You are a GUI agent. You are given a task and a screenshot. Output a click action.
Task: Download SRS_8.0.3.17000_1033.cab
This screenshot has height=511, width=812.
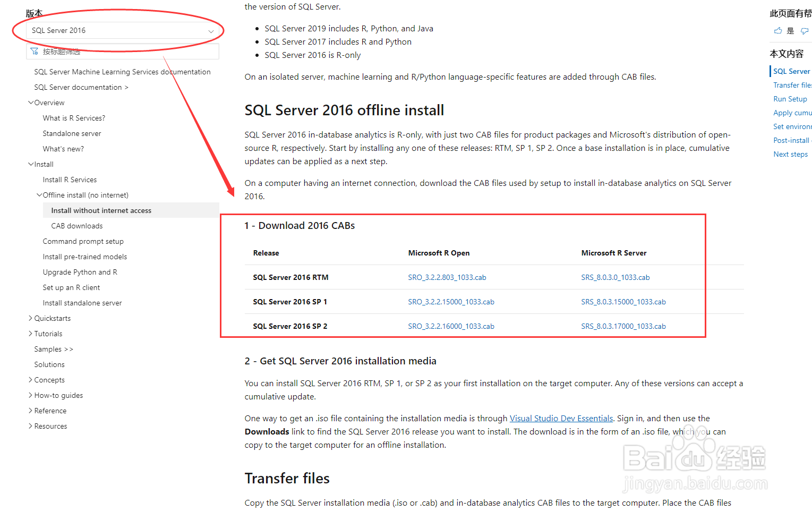(x=623, y=326)
